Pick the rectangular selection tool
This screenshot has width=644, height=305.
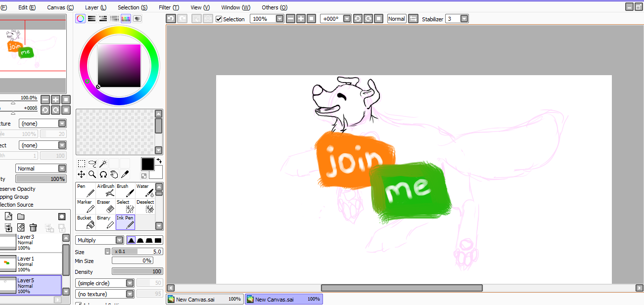[x=82, y=164]
